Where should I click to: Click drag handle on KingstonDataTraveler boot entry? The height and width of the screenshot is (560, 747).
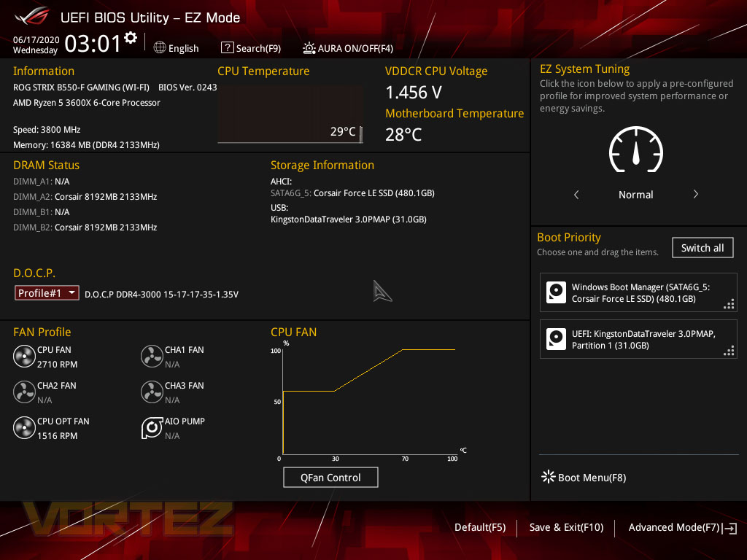click(729, 351)
